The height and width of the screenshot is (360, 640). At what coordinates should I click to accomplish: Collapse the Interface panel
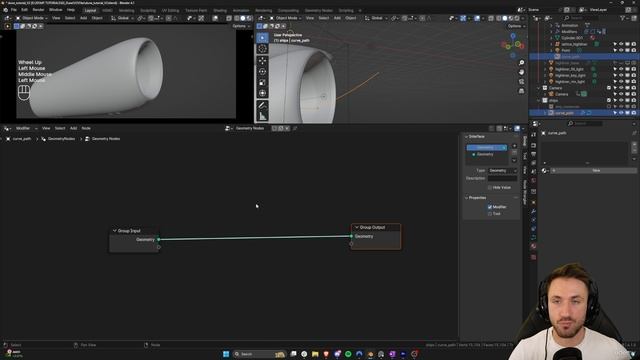click(467, 137)
